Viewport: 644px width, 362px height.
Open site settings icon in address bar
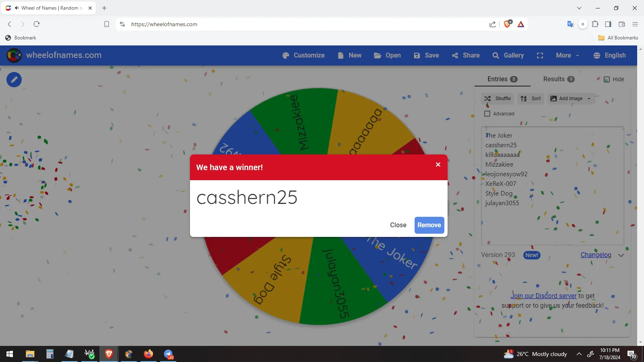[122, 24]
